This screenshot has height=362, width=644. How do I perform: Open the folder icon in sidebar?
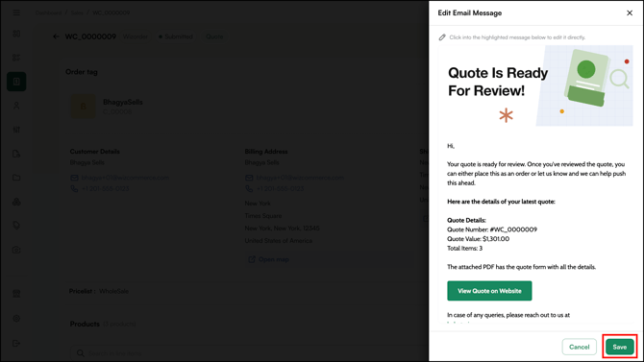point(16,178)
